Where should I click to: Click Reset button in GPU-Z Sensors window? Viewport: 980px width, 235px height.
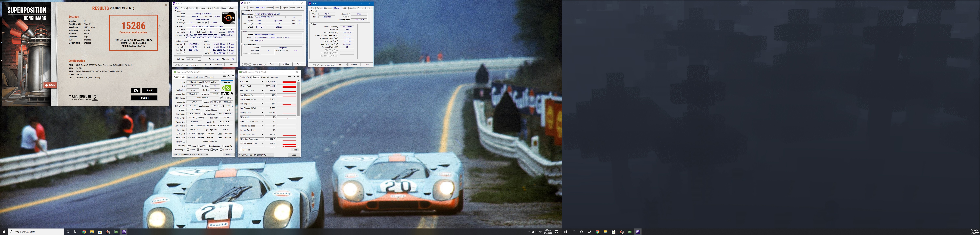(295, 150)
